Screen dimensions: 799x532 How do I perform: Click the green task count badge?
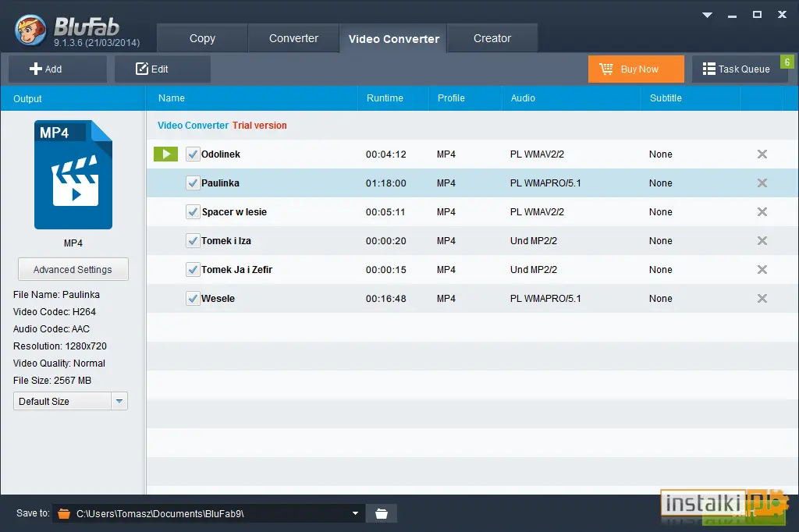[x=787, y=62]
